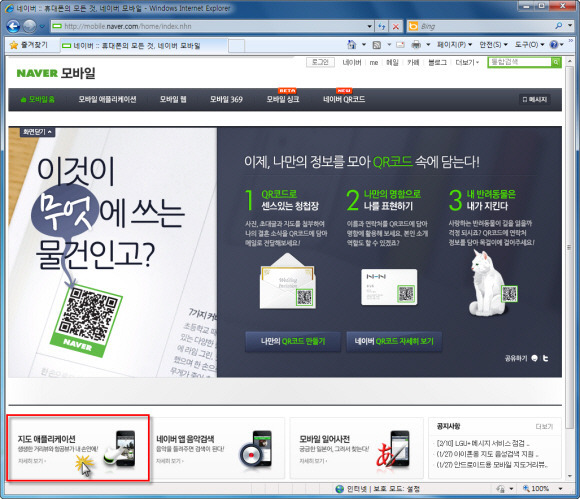Click the 네이버 QR코드 자세히 보기 button
This screenshot has height=499, width=580.
click(x=394, y=341)
